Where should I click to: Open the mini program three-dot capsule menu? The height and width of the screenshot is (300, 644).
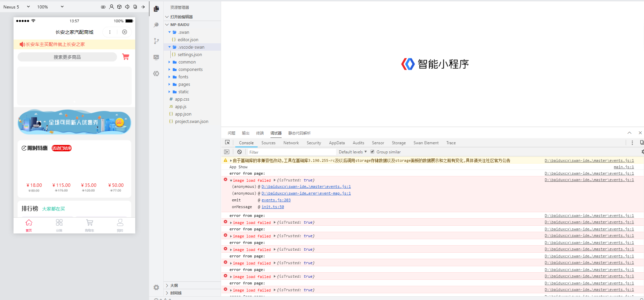110,32
